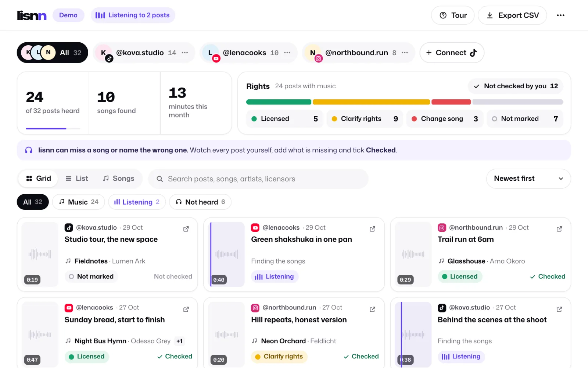Export CSV of posts
588x368 pixels.
tap(512, 15)
